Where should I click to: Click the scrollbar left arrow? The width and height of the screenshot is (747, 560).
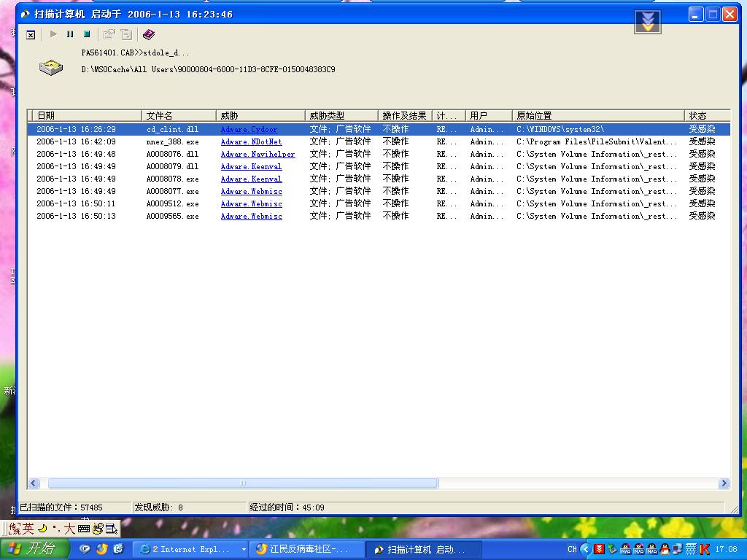click(x=34, y=483)
